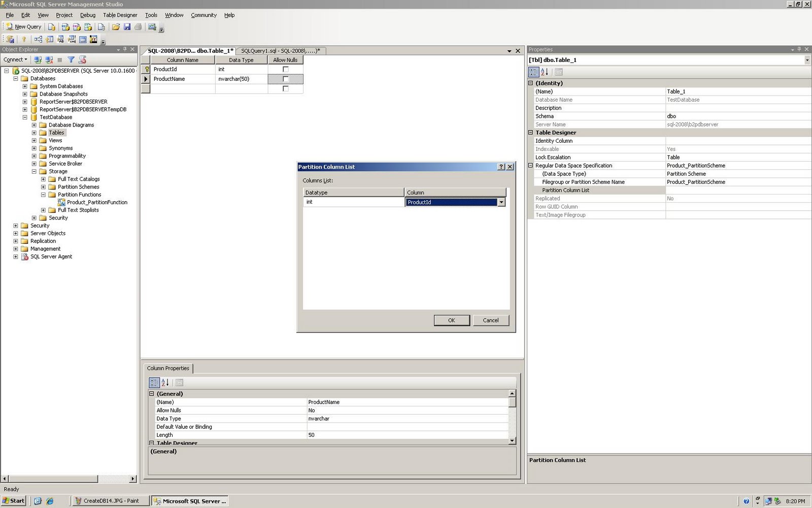The image size is (812, 508).
Task: Open the Manage Indexes and Keys icon
Action: click(x=49, y=39)
